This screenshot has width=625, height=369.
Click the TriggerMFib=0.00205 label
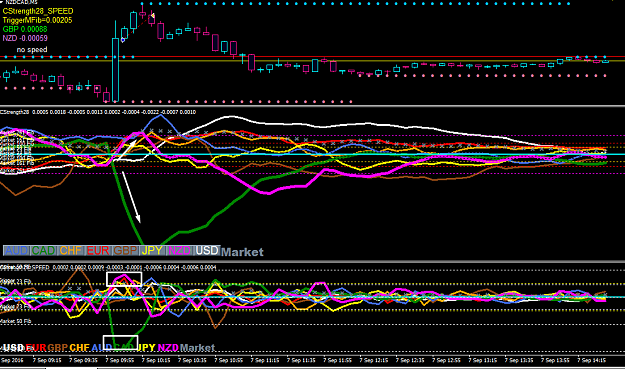coord(37,20)
